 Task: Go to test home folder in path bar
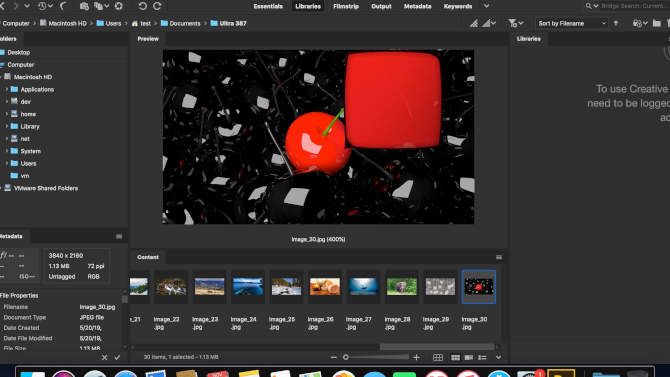point(141,24)
